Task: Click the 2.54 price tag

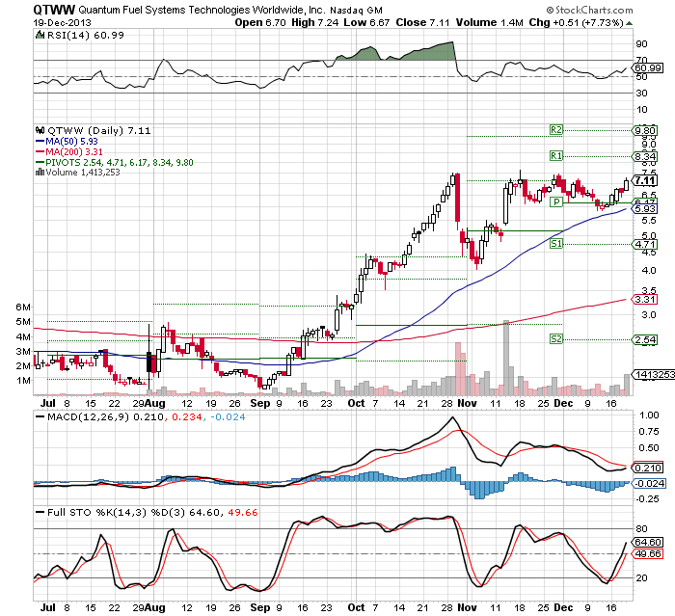Action: point(645,340)
